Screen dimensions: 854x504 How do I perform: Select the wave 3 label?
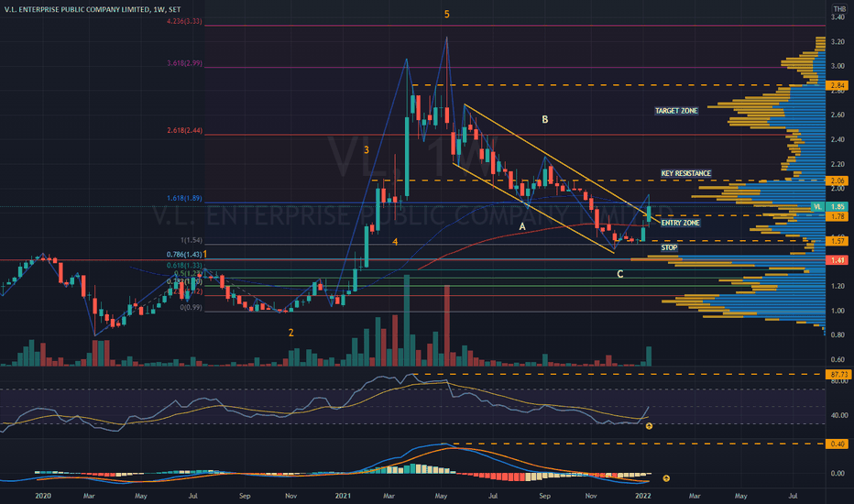click(x=367, y=150)
